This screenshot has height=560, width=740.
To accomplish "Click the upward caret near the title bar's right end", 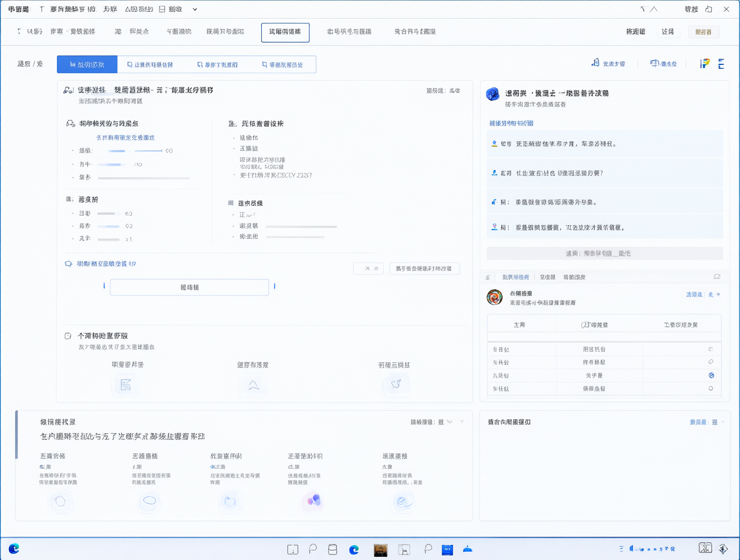I will [654, 9].
